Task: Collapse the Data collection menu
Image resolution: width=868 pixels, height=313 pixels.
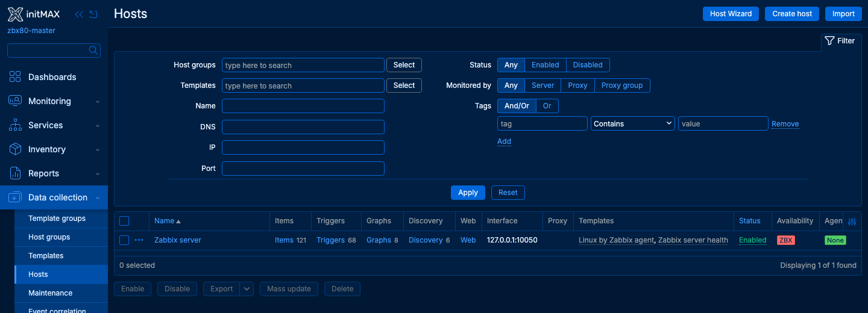Action: pos(98,197)
